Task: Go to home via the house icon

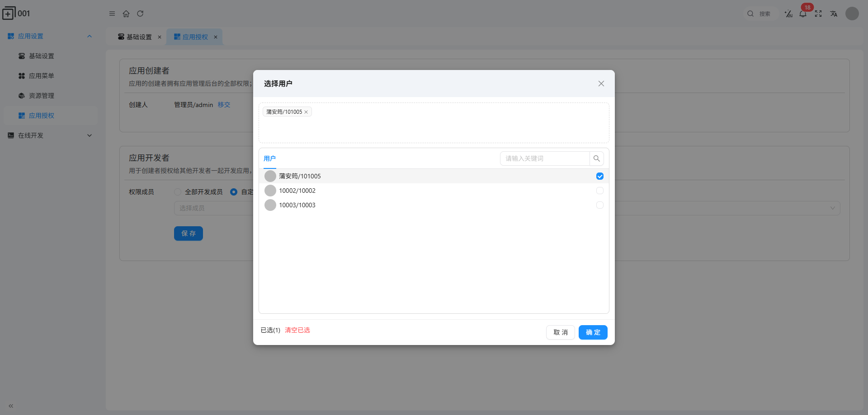Action: pyautogui.click(x=126, y=14)
